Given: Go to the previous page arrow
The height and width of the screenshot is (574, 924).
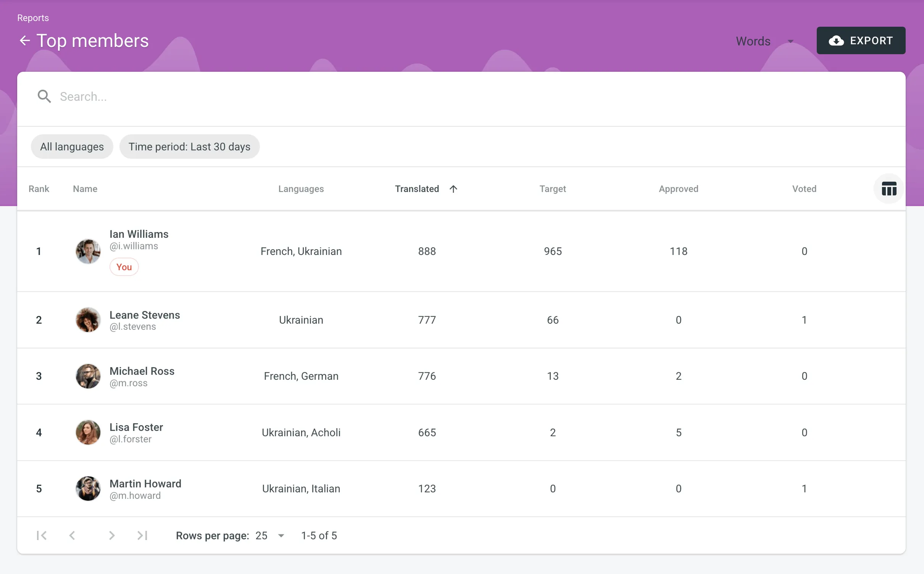Looking at the screenshot, I should click(x=72, y=535).
